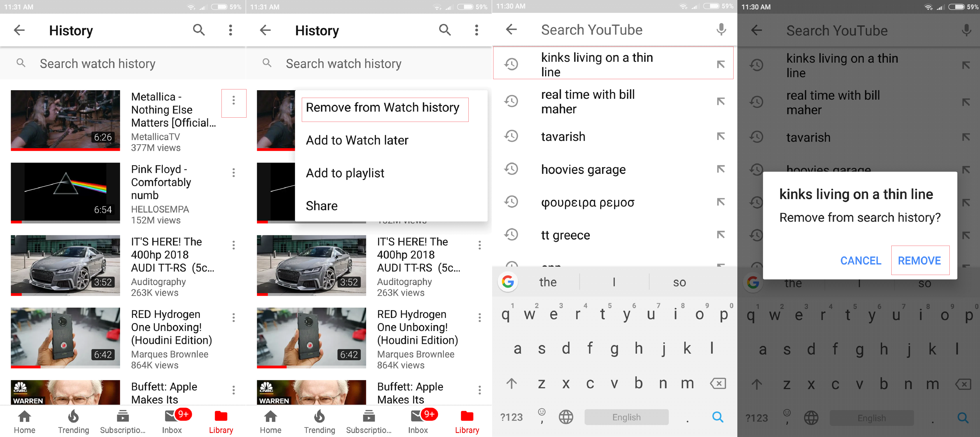Image resolution: width=980 pixels, height=437 pixels.
Task: Tap Google G icon on keyboard, third screen
Action: click(x=508, y=282)
